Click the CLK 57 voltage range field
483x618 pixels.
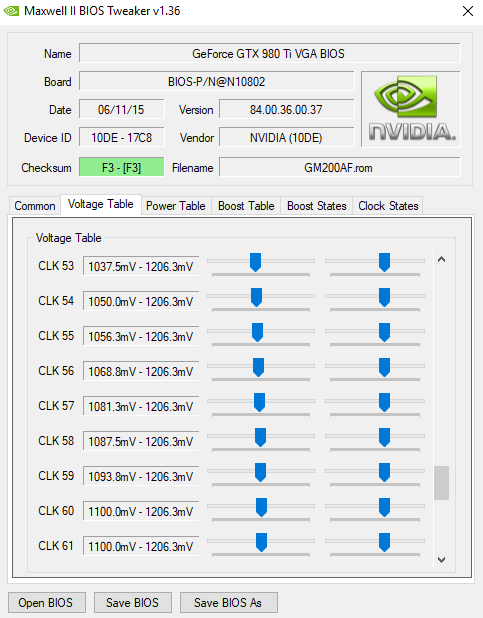(x=141, y=407)
